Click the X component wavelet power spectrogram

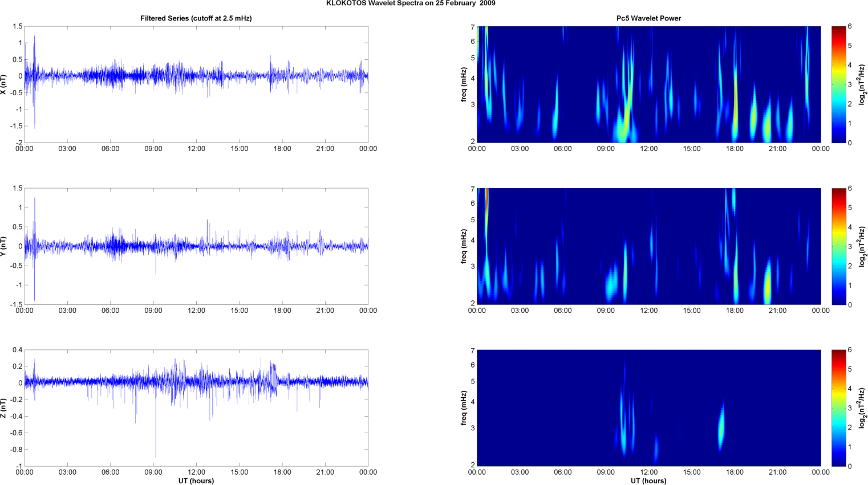(648, 84)
